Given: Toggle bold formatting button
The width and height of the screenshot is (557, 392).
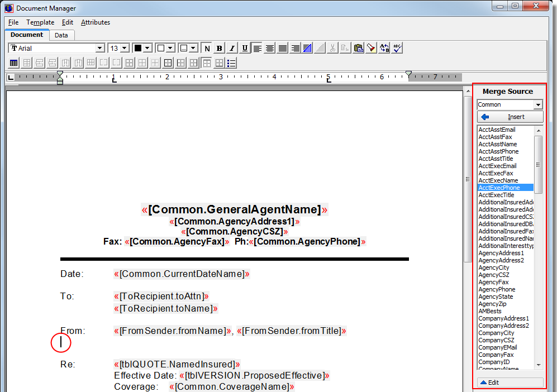Looking at the screenshot, I should click(219, 48).
